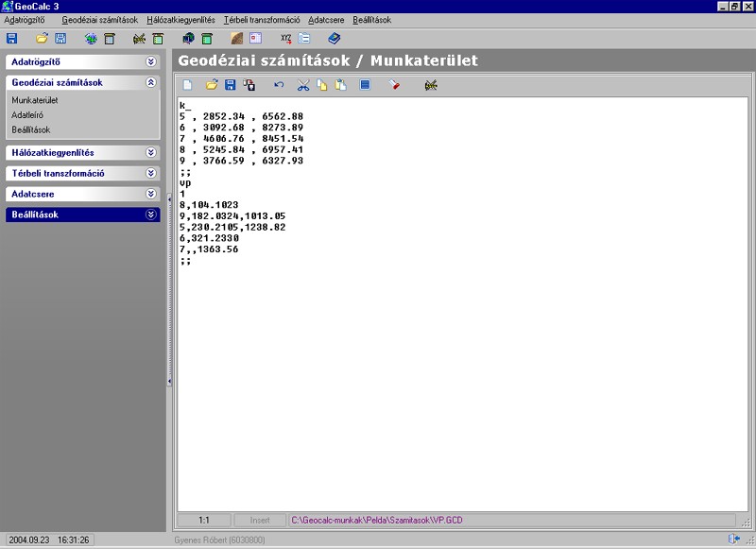Open the Adatrögzítő menu
The height and width of the screenshot is (549, 756).
tap(25, 20)
